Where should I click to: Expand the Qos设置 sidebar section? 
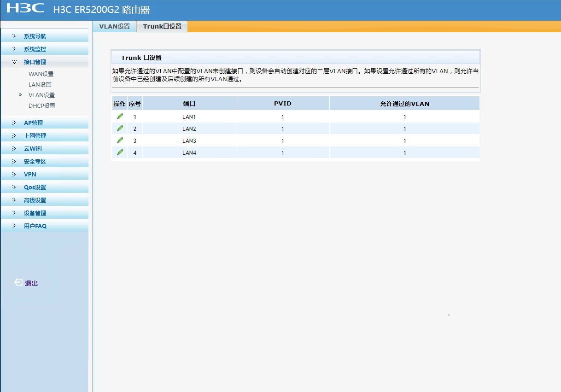pos(35,187)
